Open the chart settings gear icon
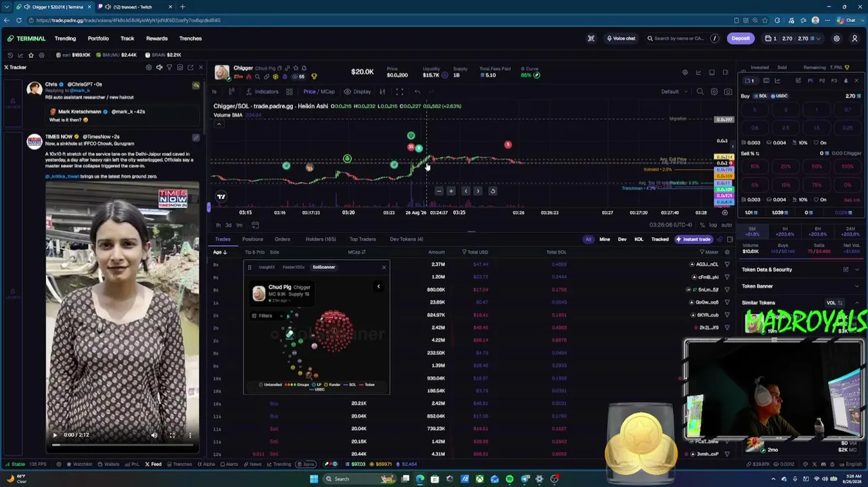Screen dimensions: 868x487 pos(714,91)
